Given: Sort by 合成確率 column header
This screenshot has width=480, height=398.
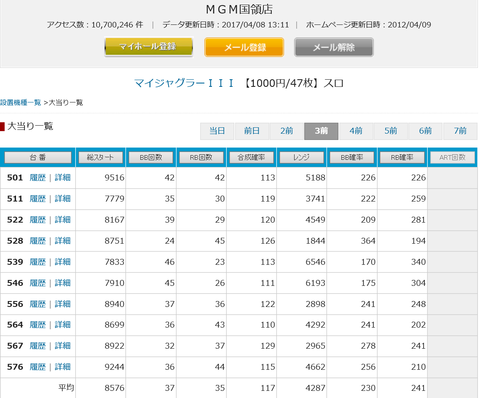Looking at the screenshot, I should coord(252,157).
